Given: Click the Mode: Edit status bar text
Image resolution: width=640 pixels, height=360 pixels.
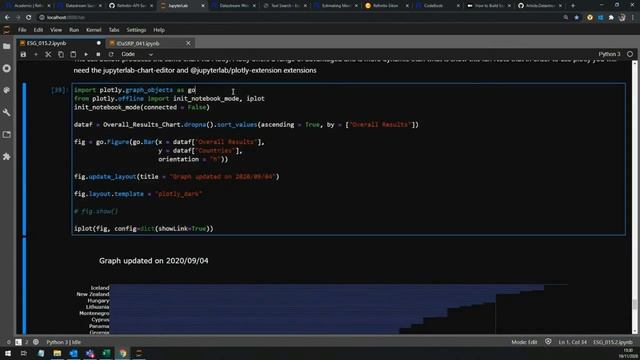Looking at the screenshot, I should pos(524,342).
